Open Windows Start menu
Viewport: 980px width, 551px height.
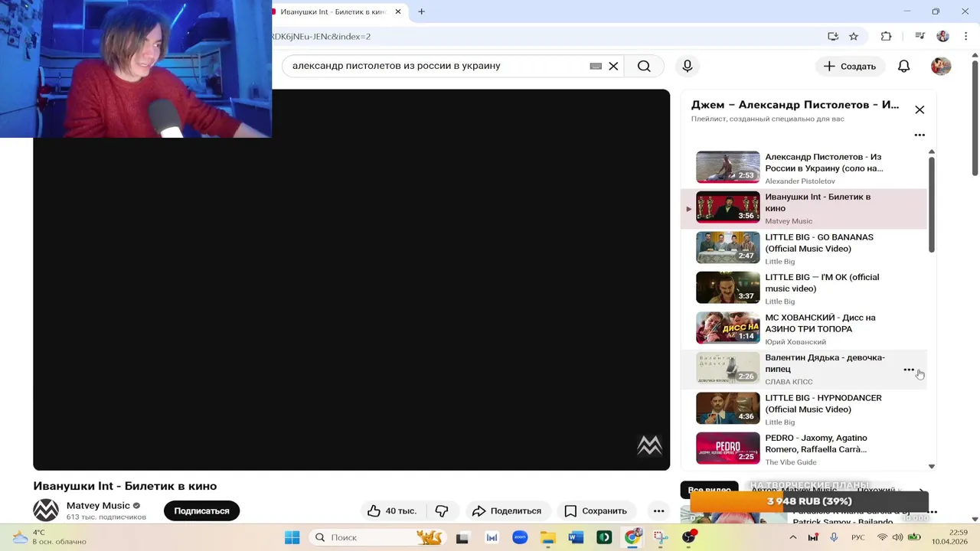pos(292,537)
